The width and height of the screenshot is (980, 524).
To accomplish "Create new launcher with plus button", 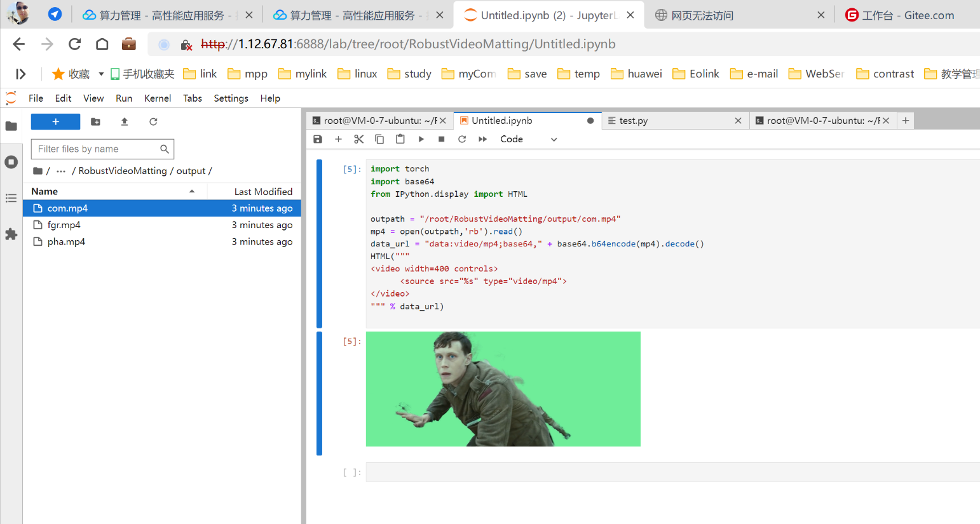I will (56, 122).
